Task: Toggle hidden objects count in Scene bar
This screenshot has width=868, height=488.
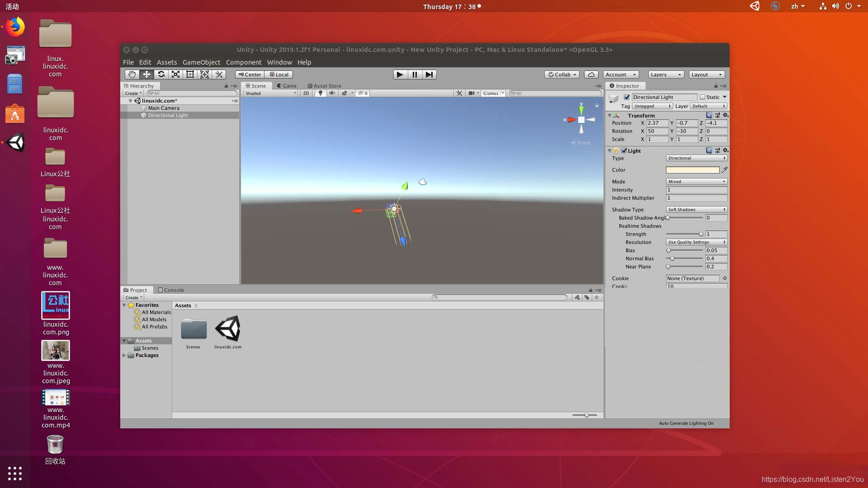Action: tap(363, 93)
